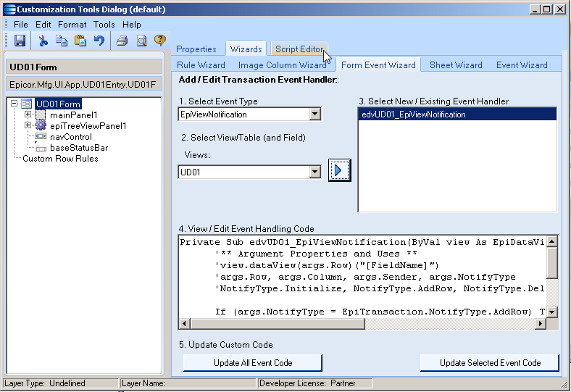Click the mainPanel1 tree icon
Image resolution: width=571 pixels, height=392 pixels.
[x=41, y=114]
